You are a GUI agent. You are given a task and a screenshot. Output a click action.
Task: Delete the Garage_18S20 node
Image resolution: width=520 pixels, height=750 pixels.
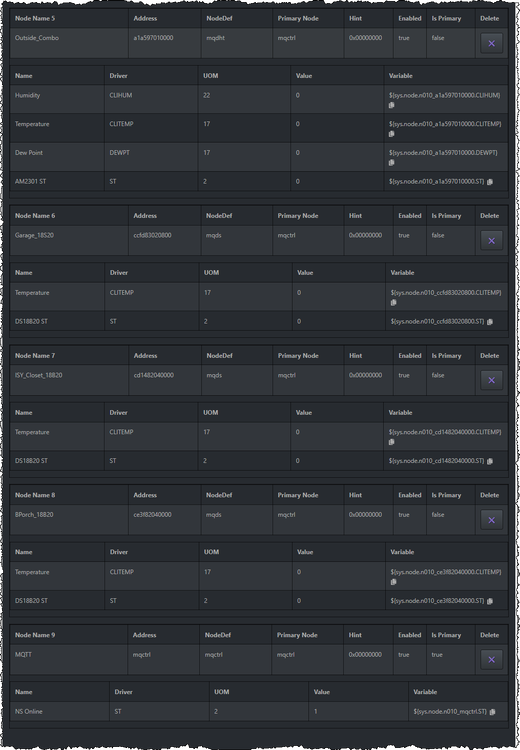[491, 241]
